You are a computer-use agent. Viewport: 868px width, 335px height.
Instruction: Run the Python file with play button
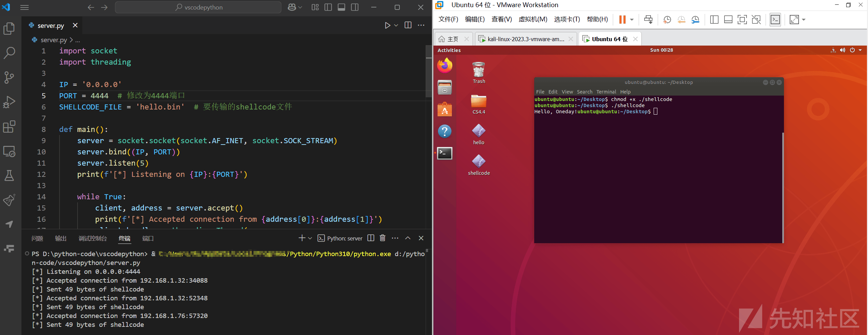[x=387, y=26]
